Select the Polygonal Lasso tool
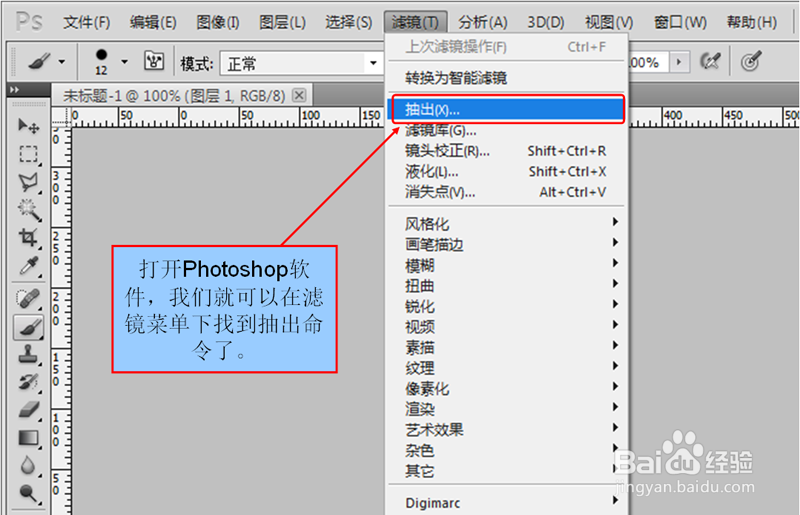The image size is (800, 515). click(x=29, y=182)
